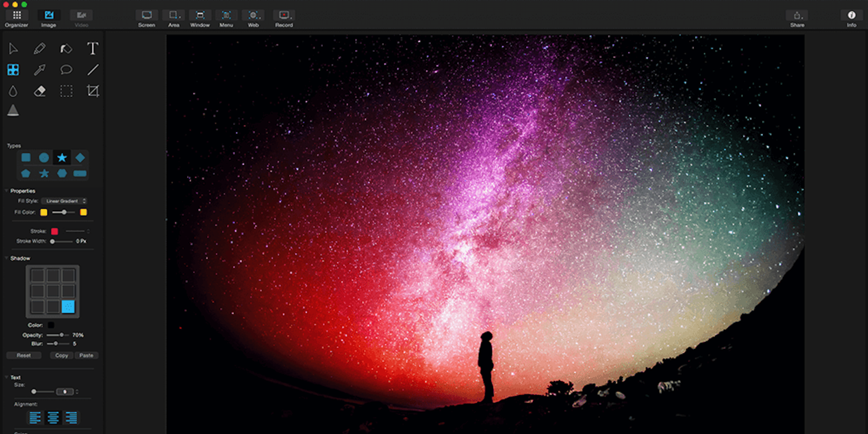Image resolution: width=868 pixels, height=434 pixels.
Task: Select the Pencil drawing tool
Action: point(39,49)
